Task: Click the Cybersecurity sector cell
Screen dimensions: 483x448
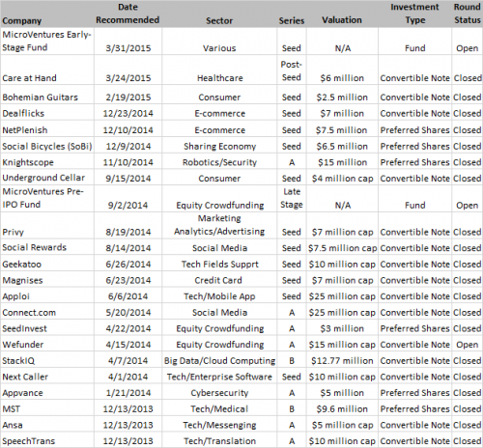Action: [219, 393]
